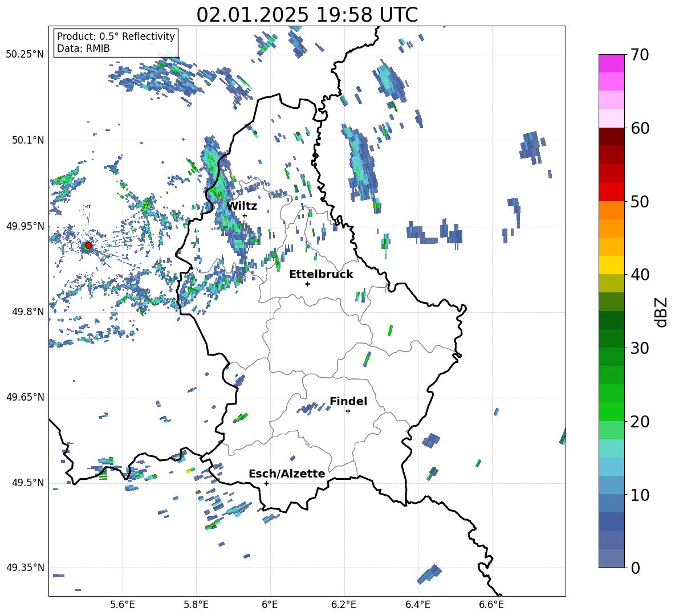The image size is (675, 616).
Task: Click the 49.95°N latitude label
Action: coord(25,226)
